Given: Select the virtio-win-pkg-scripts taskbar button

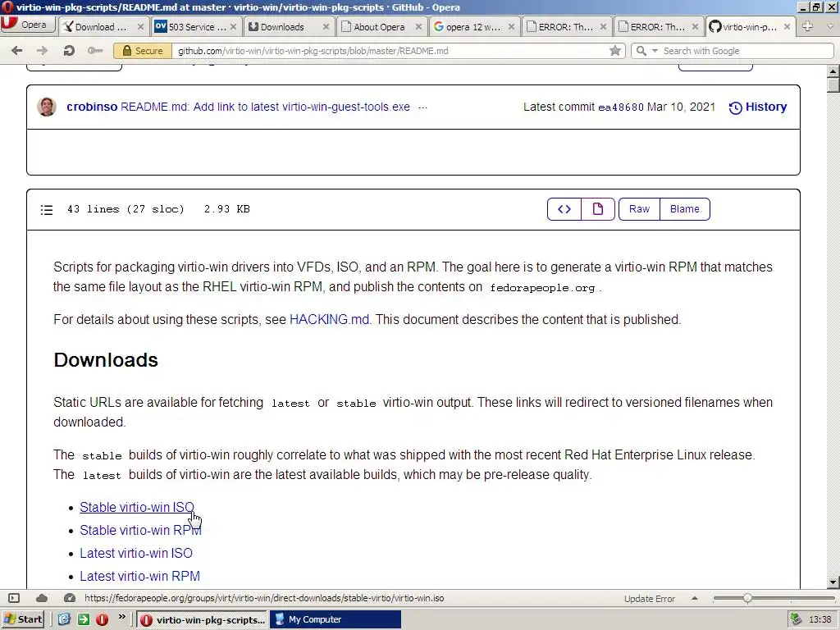Looking at the screenshot, I should coord(202,620).
